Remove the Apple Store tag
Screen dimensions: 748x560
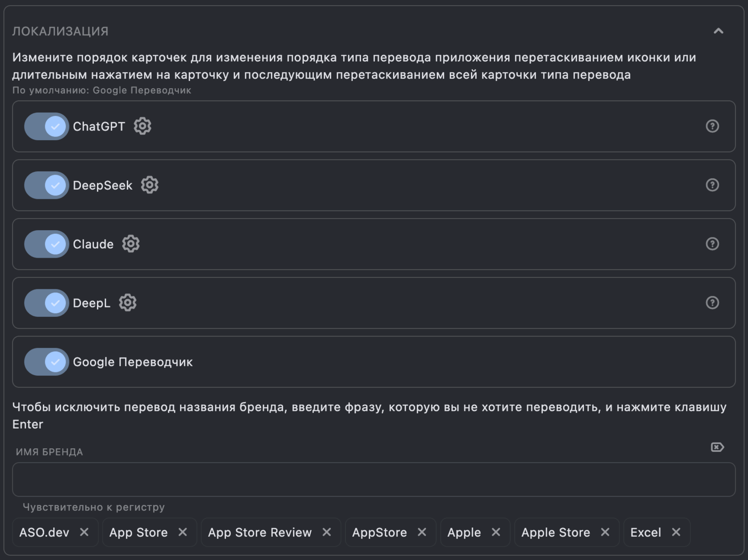(605, 532)
